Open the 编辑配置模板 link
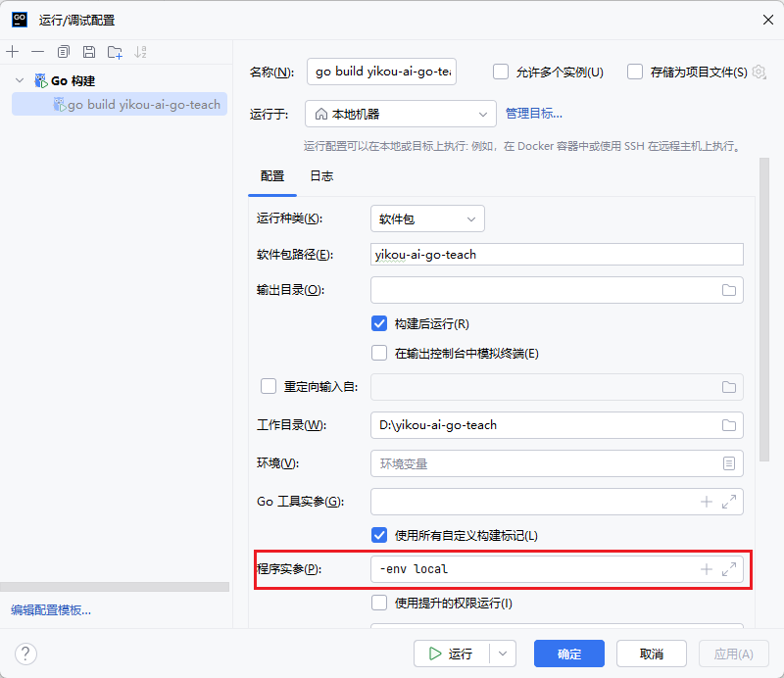784x678 pixels. [x=51, y=610]
